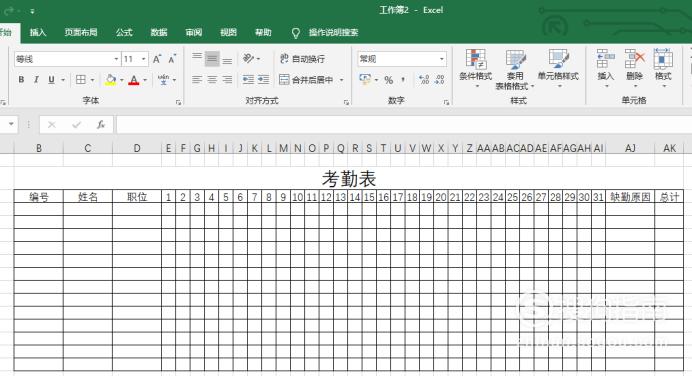692x376 pixels.
Task: Select column header AJ
Action: (630, 148)
